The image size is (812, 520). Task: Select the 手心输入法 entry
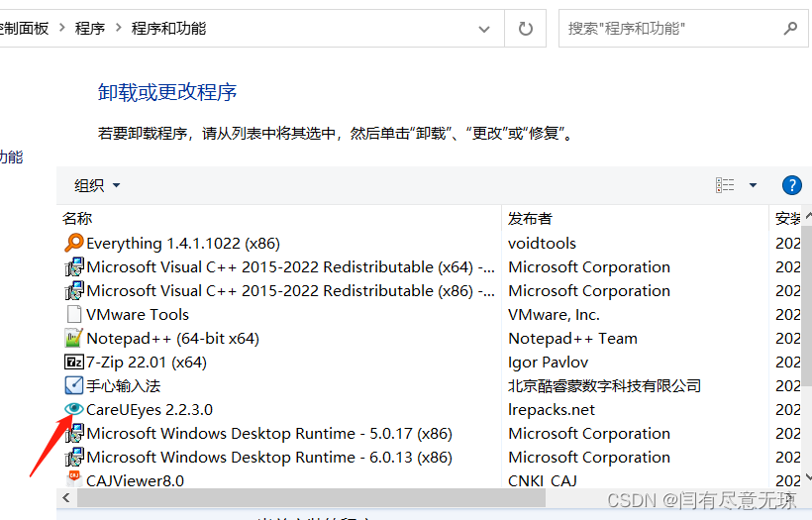click(123, 386)
